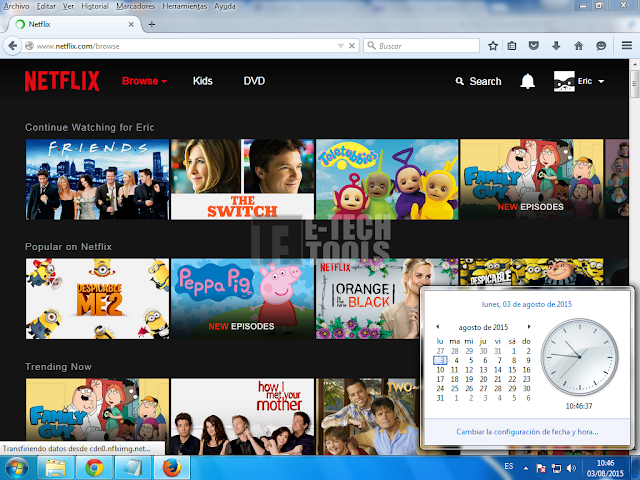Click the Firefox back arrow button
The image size is (640, 480).
(x=13, y=46)
